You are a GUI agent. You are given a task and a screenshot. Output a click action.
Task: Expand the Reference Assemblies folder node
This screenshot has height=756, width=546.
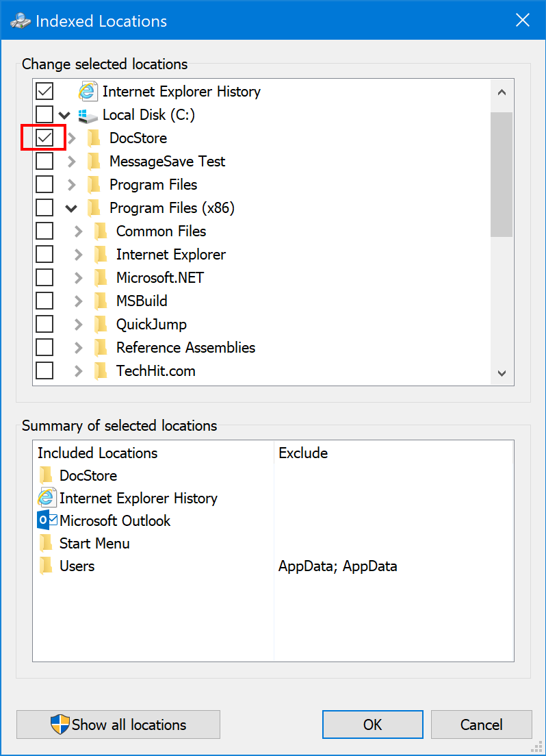click(79, 348)
